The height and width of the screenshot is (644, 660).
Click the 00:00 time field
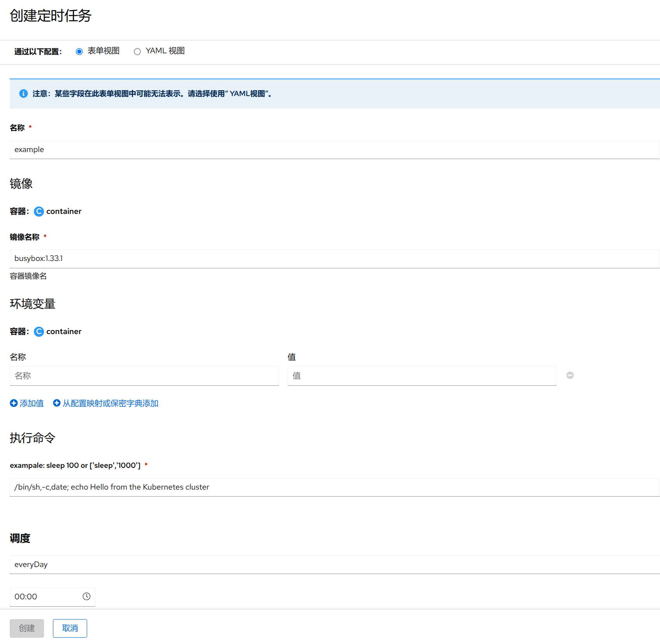tap(45, 597)
